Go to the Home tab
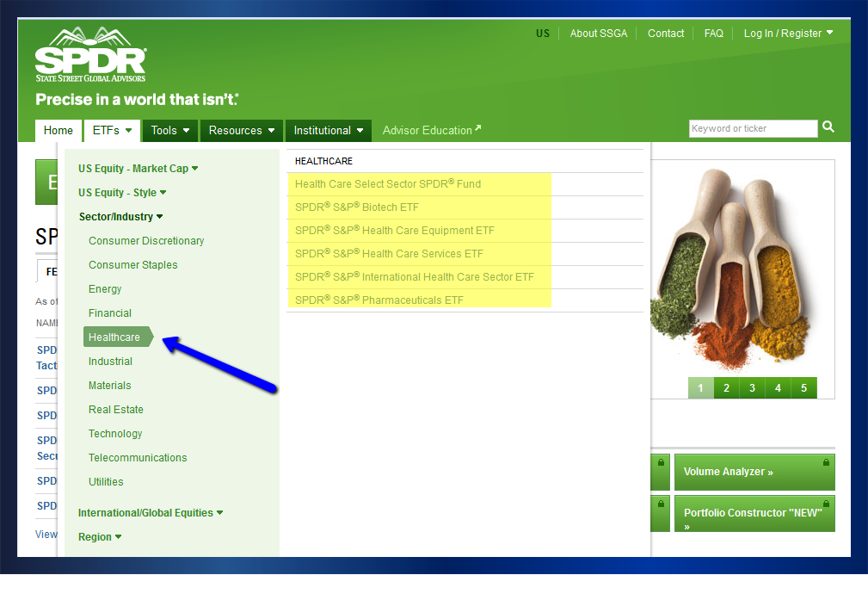 click(x=58, y=131)
